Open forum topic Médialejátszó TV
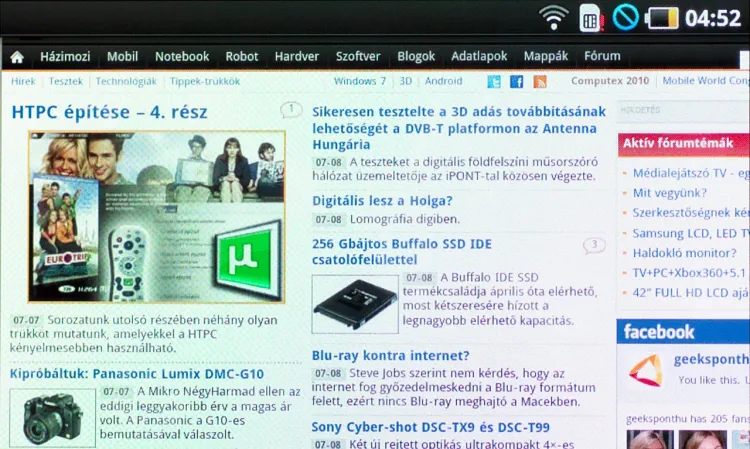This screenshot has height=449, width=750. (691, 173)
